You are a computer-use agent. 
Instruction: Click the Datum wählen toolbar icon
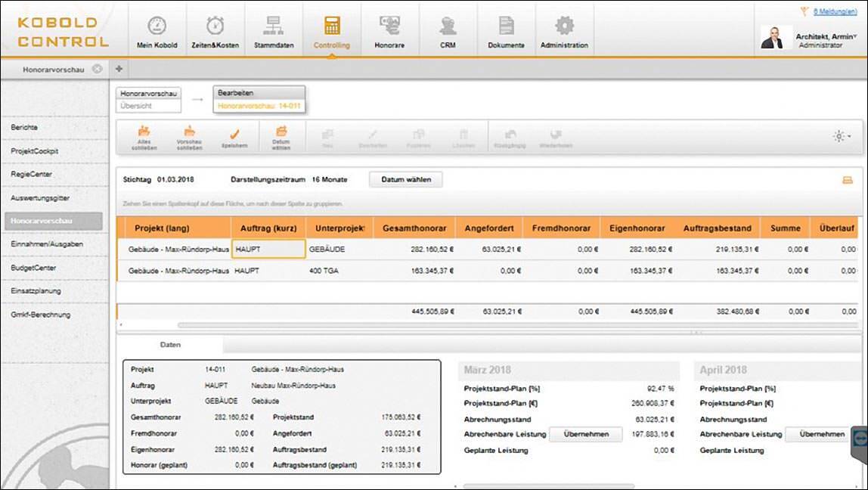(x=281, y=138)
